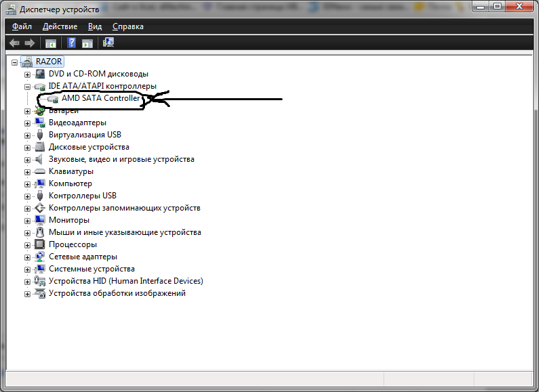The height and width of the screenshot is (392, 555).
Task: Expand Дисковые устройства node
Action: click(x=27, y=148)
